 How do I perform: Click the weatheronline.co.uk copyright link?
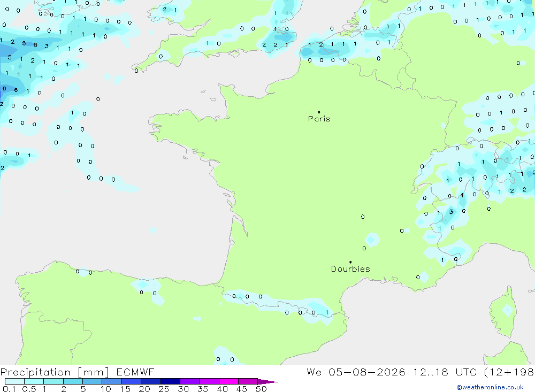[x=490, y=387]
